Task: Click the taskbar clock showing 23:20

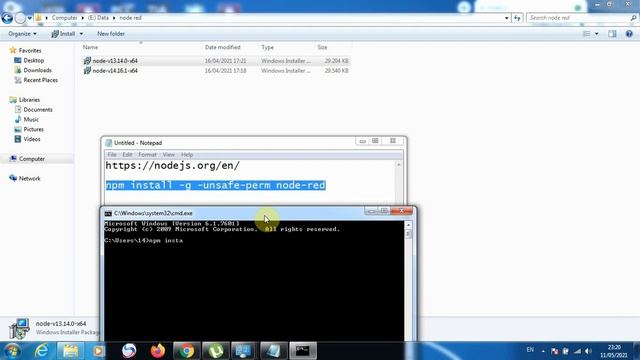Action: coord(613,351)
